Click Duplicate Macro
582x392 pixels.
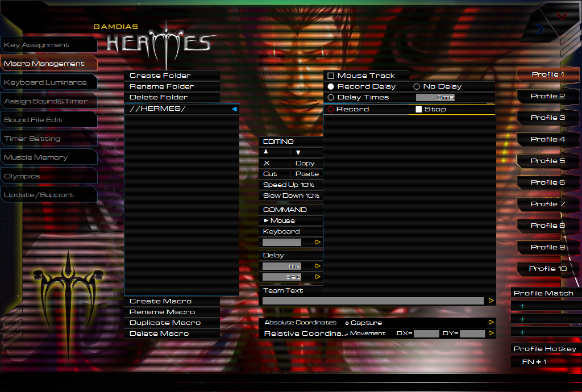[x=172, y=323]
